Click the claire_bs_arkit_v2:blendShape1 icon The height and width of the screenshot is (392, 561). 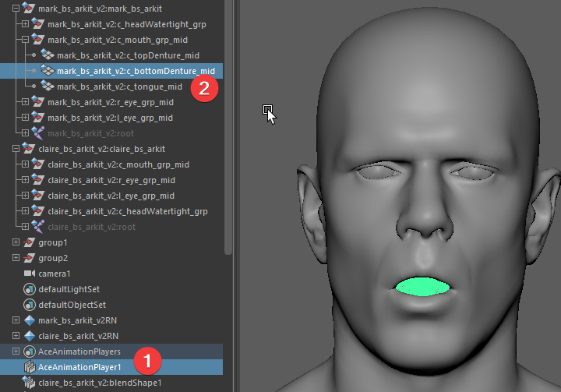(29, 383)
